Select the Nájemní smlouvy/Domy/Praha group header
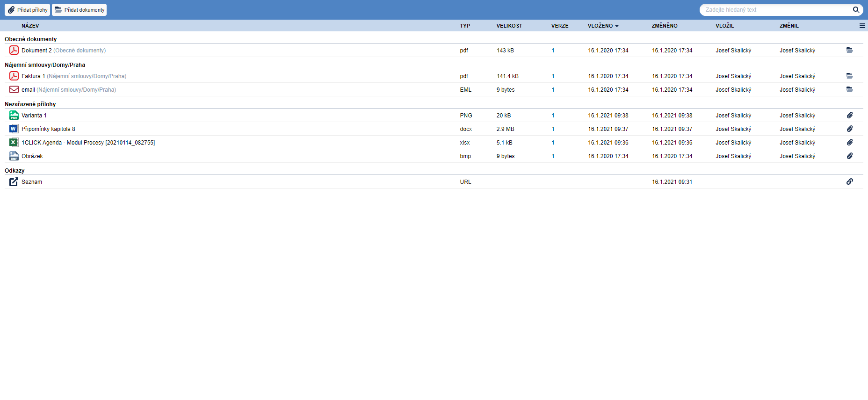 [45, 65]
